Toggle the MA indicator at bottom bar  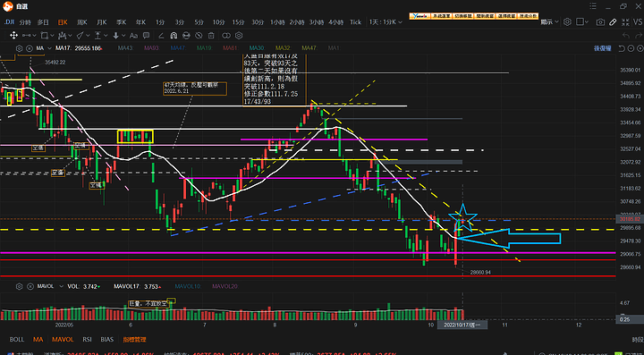click(38, 340)
